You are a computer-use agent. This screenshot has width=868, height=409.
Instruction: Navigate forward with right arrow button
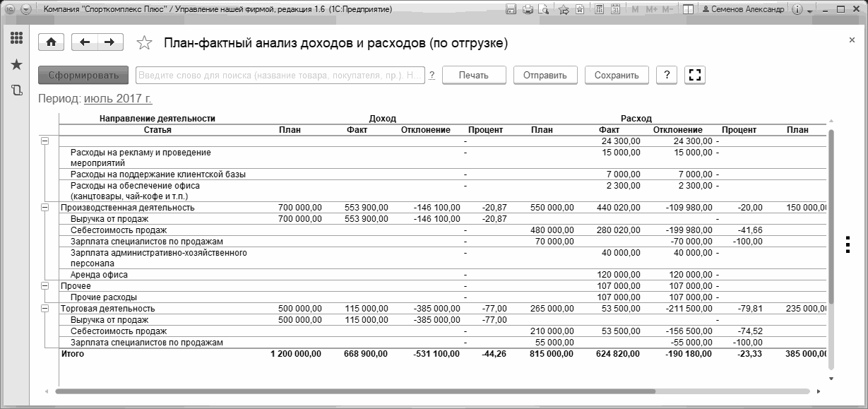[x=109, y=42]
